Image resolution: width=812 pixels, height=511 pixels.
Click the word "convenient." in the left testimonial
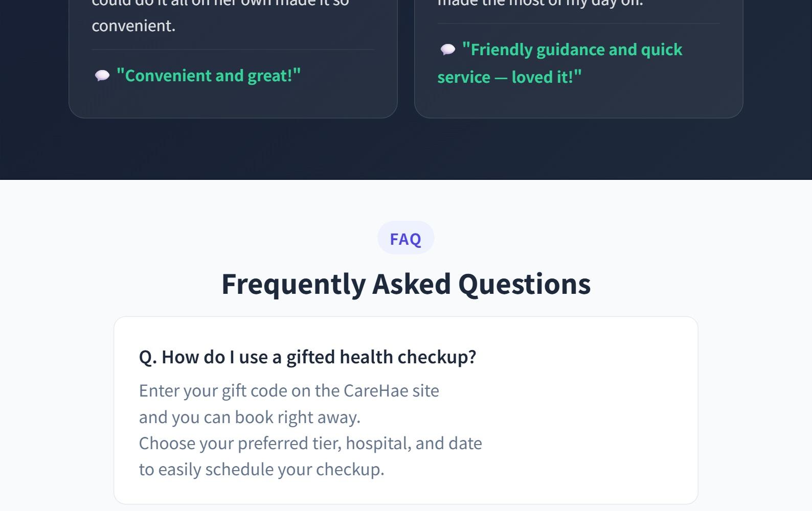point(133,26)
